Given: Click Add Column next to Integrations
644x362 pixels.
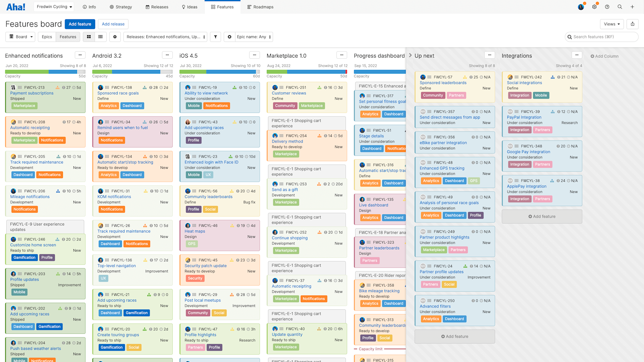Looking at the screenshot, I should [604, 56].
